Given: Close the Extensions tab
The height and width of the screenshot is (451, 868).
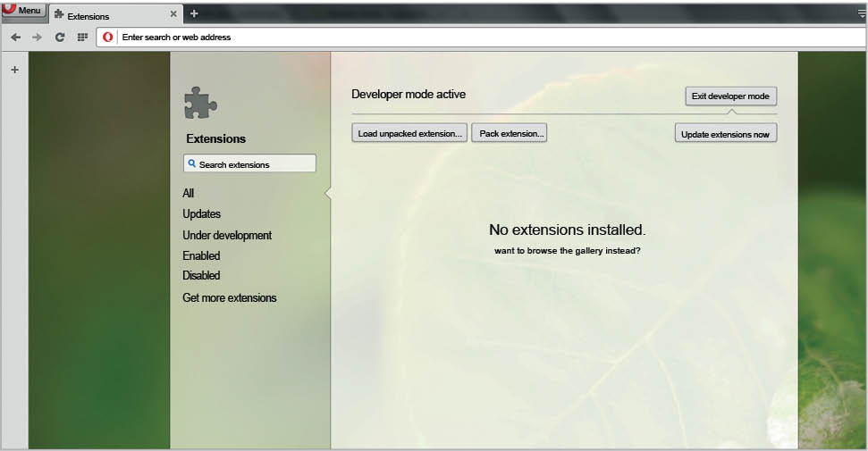Looking at the screenshot, I should (x=173, y=13).
